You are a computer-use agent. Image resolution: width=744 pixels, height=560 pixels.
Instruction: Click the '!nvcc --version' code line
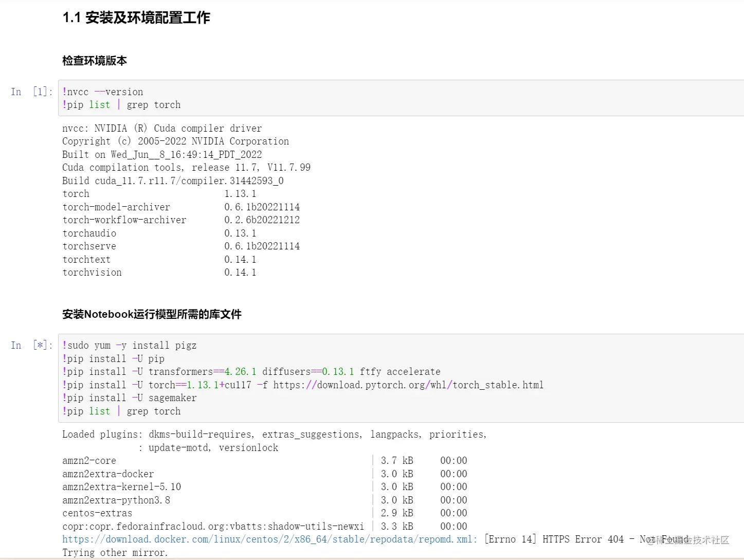point(103,92)
